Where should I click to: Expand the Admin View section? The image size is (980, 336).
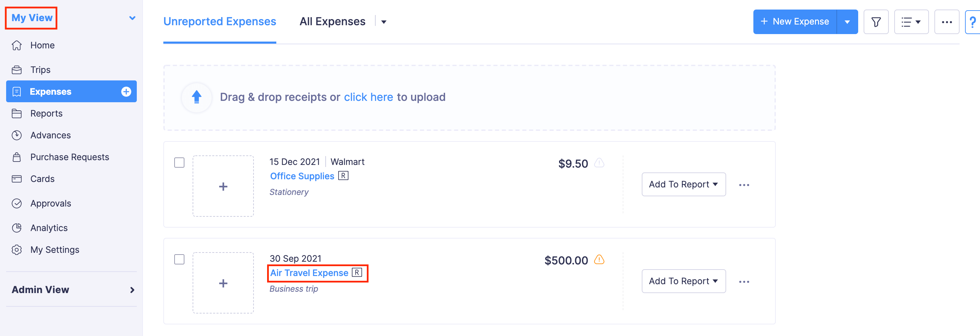coord(132,290)
